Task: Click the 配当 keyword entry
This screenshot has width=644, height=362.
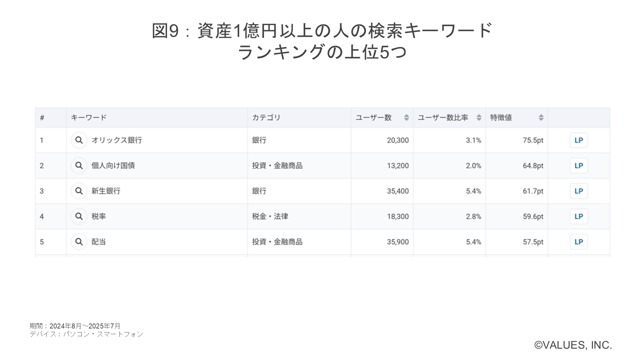Action: pos(99,242)
